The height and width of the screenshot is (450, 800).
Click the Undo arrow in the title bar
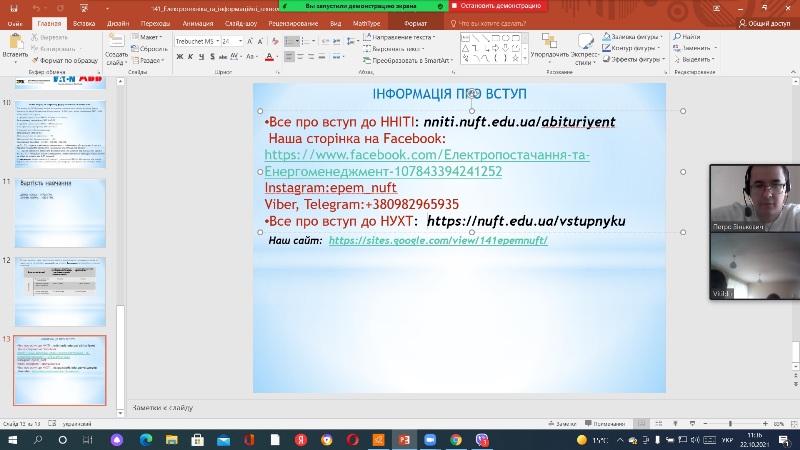coord(36,8)
